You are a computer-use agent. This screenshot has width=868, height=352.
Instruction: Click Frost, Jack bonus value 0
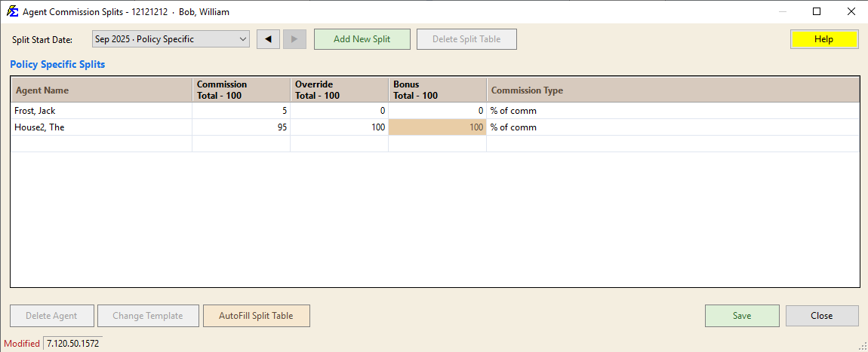click(x=437, y=111)
